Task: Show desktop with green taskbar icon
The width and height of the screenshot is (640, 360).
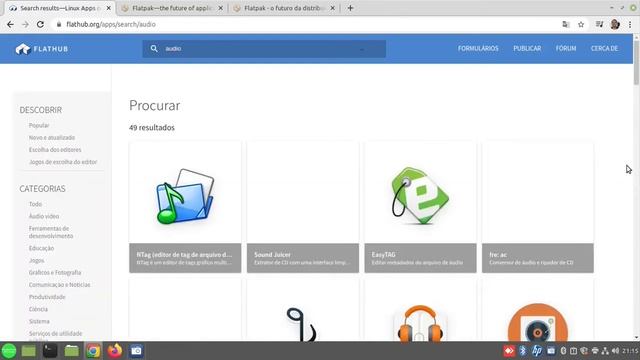Action: tap(29, 351)
